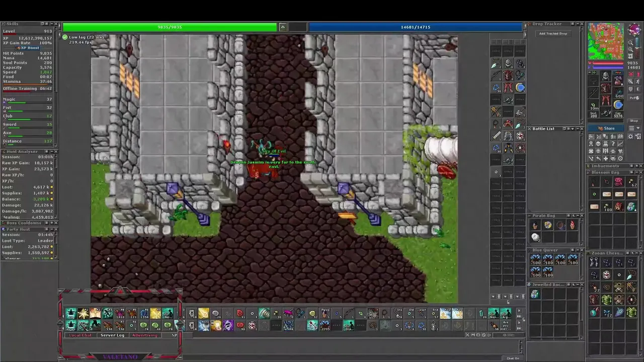Minimize the Battle List panel
Screen dimensions: 644x362
pos(578,129)
